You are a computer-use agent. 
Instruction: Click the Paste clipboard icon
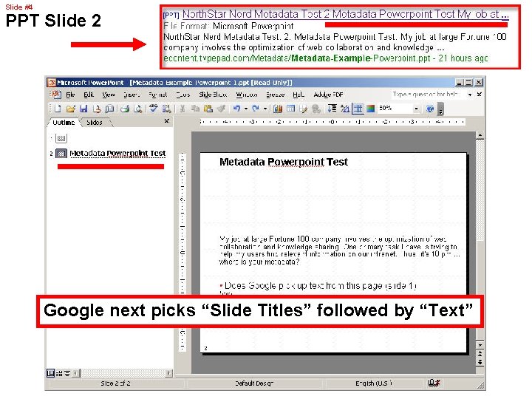point(208,109)
